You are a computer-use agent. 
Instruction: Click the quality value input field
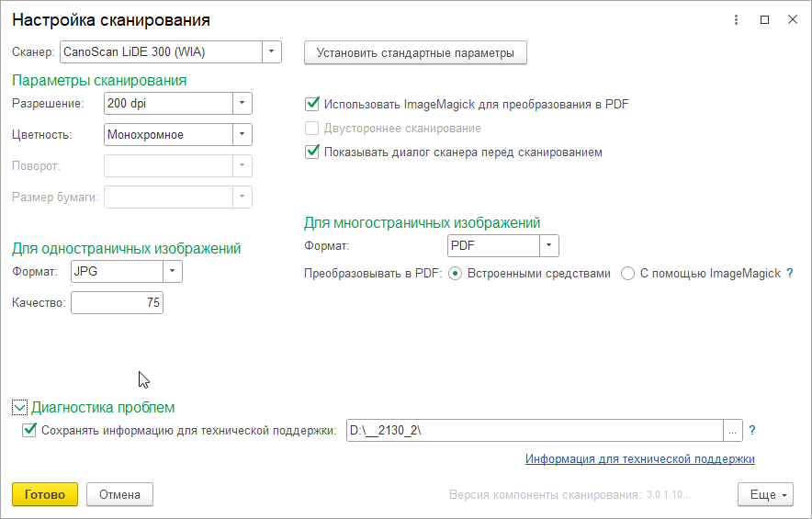pos(117,303)
